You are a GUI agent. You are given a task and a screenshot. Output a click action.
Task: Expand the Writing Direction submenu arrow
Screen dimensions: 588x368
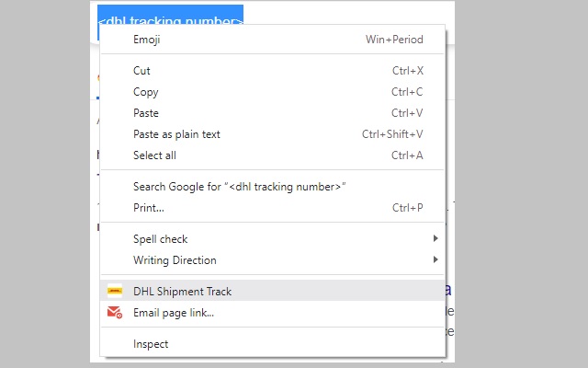pos(435,260)
